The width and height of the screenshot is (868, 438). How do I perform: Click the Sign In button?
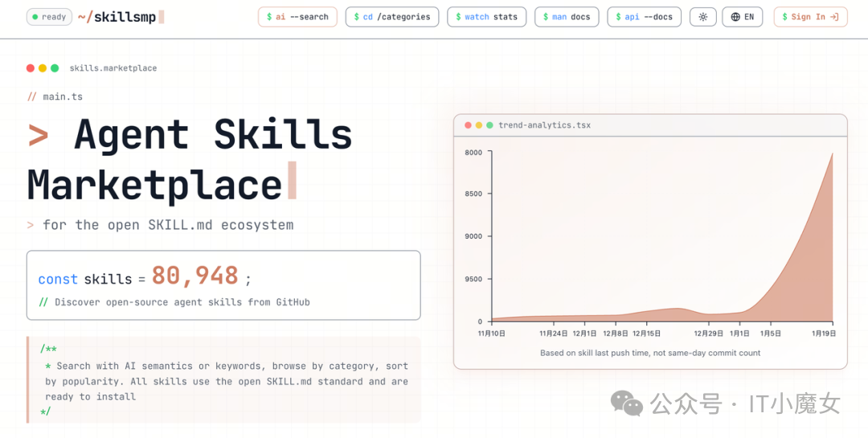point(810,17)
